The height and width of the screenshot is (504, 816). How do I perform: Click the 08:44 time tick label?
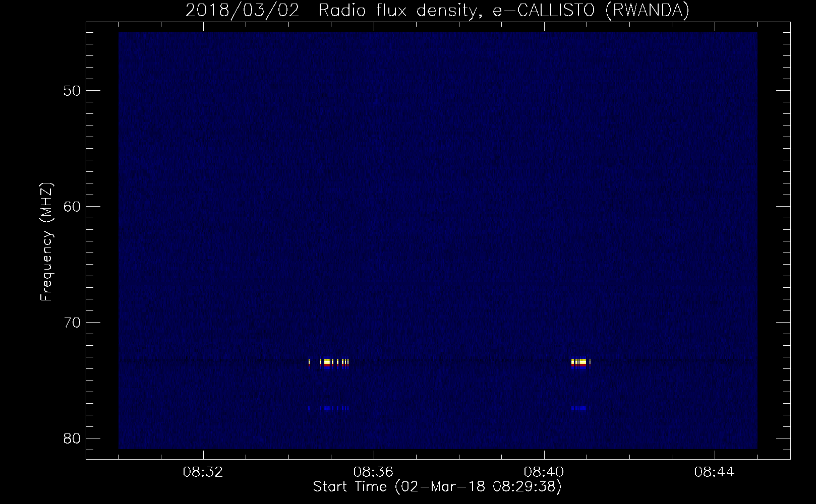pyautogui.click(x=714, y=472)
